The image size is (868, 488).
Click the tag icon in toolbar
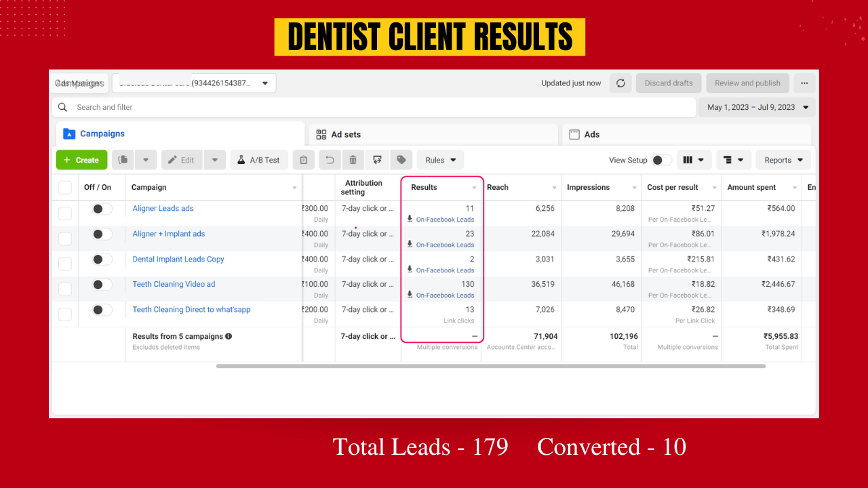[x=401, y=160]
